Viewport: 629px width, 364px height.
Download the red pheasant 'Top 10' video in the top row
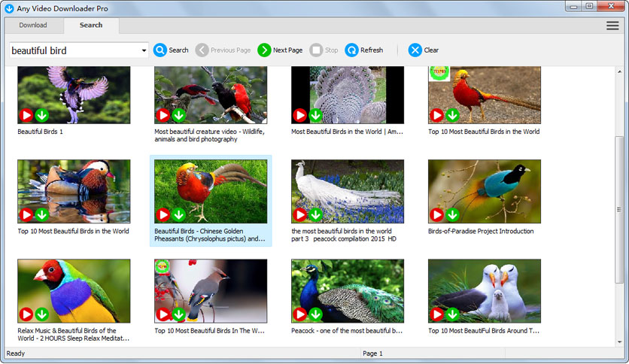452,116
